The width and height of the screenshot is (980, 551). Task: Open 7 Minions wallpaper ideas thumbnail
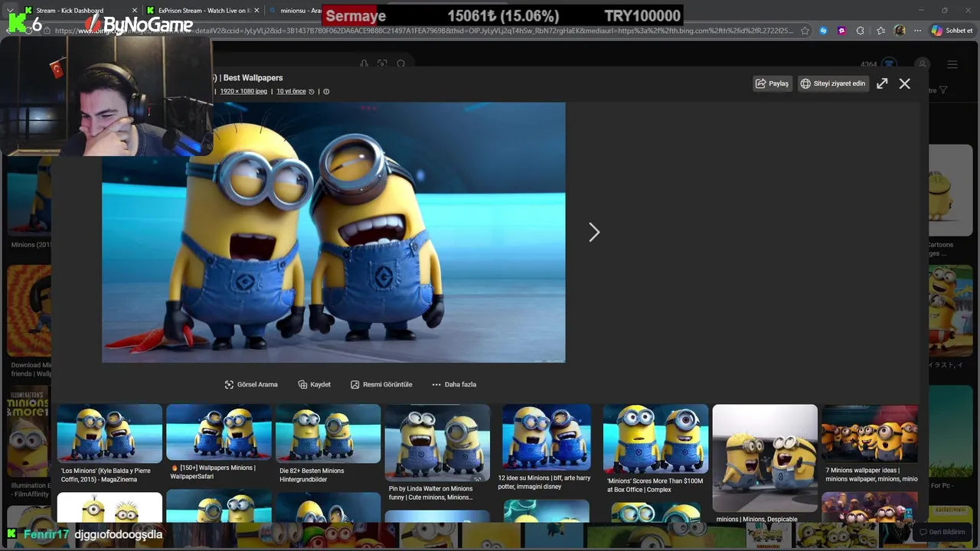coord(870,434)
